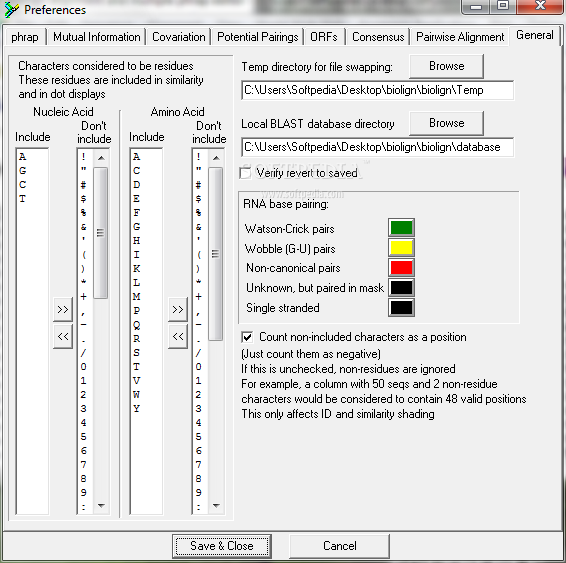566x563 pixels.
Task: Change the Wobble (G-U) pairs yellow color
Action: (x=401, y=248)
